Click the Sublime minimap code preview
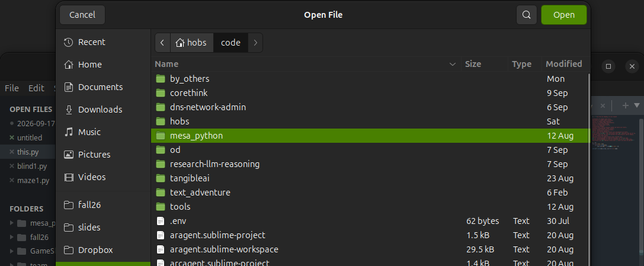The image size is (644, 266). (614, 132)
